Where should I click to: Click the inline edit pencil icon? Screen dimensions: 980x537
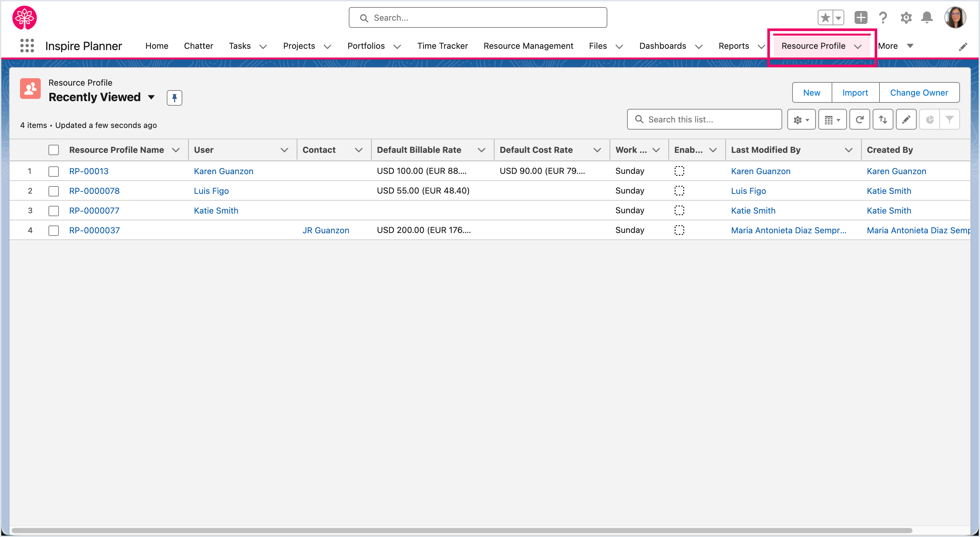coord(906,120)
